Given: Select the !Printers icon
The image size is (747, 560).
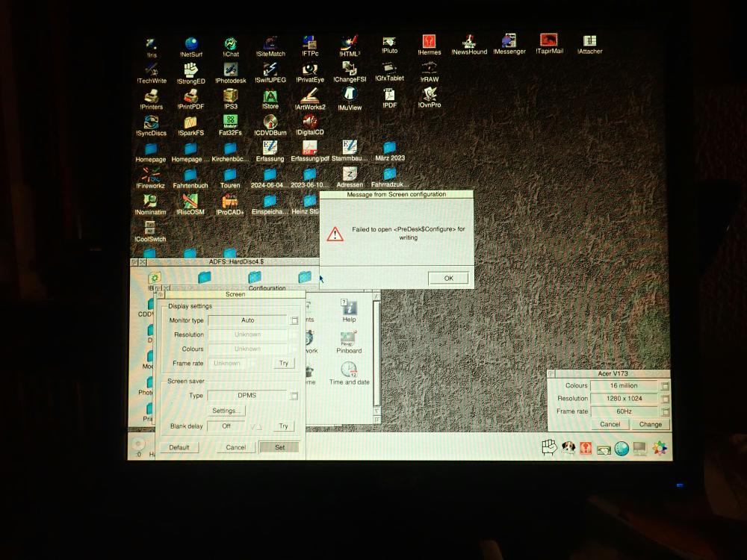Looking at the screenshot, I should coord(152,100).
